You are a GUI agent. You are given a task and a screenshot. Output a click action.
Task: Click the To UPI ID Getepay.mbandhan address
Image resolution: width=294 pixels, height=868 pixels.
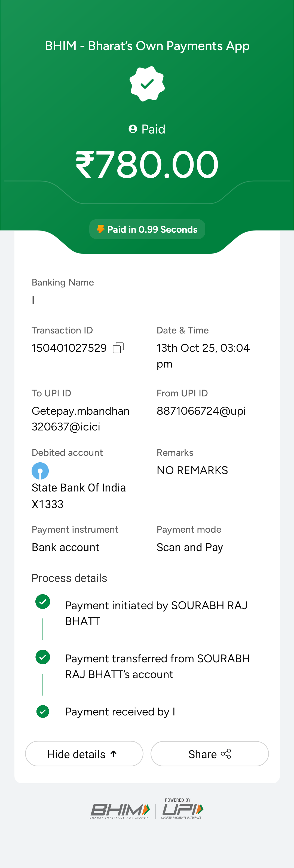(x=81, y=419)
